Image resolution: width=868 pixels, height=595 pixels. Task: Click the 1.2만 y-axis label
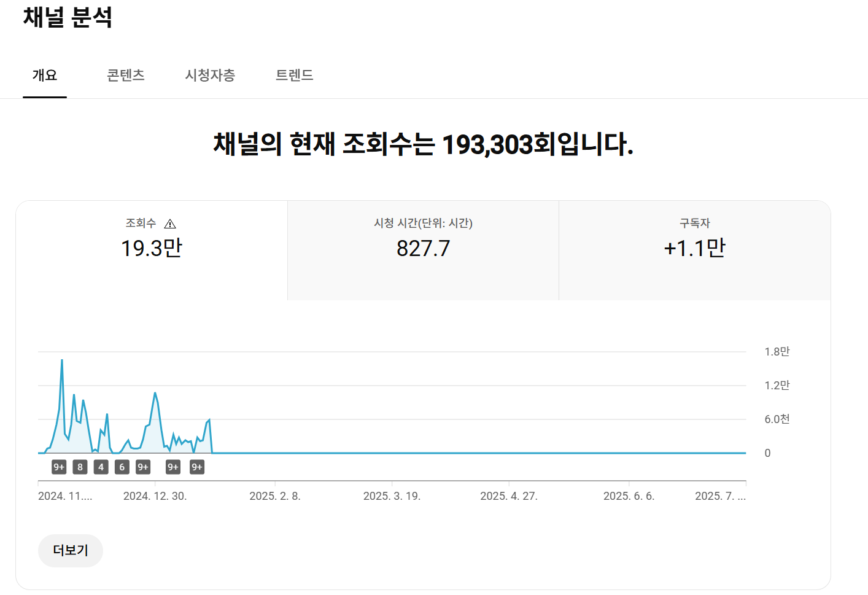pos(777,386)
